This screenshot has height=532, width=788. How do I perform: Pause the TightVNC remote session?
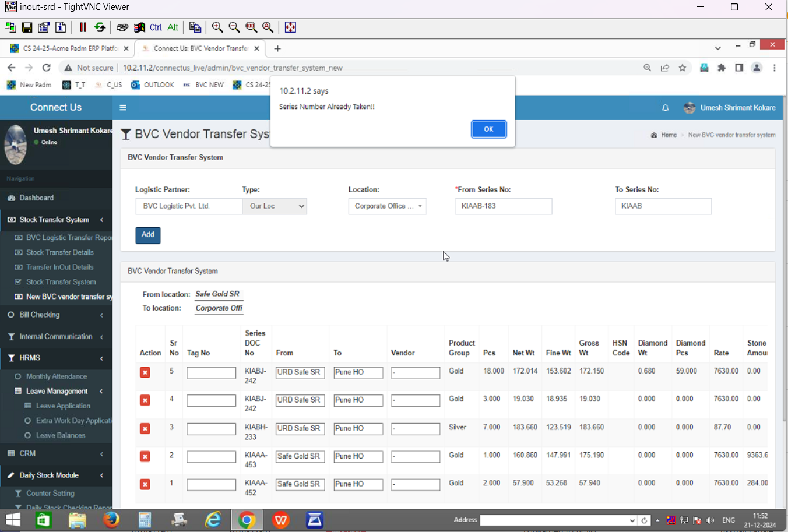83,27
